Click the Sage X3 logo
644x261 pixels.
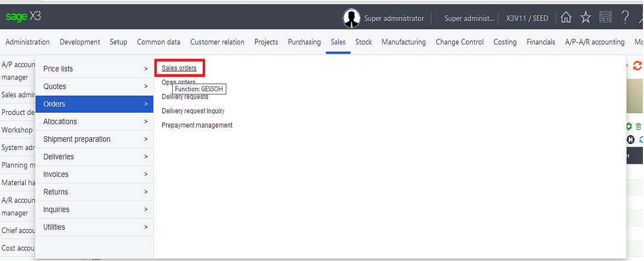23,17
